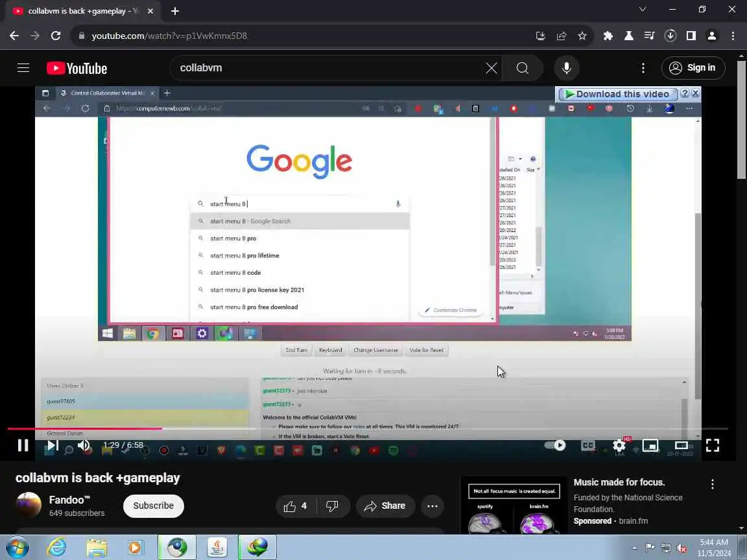Close the collabvm YouTube tab
Viewport: 747px width, 560px height.
pyautogui.click(x=150, y=11)
